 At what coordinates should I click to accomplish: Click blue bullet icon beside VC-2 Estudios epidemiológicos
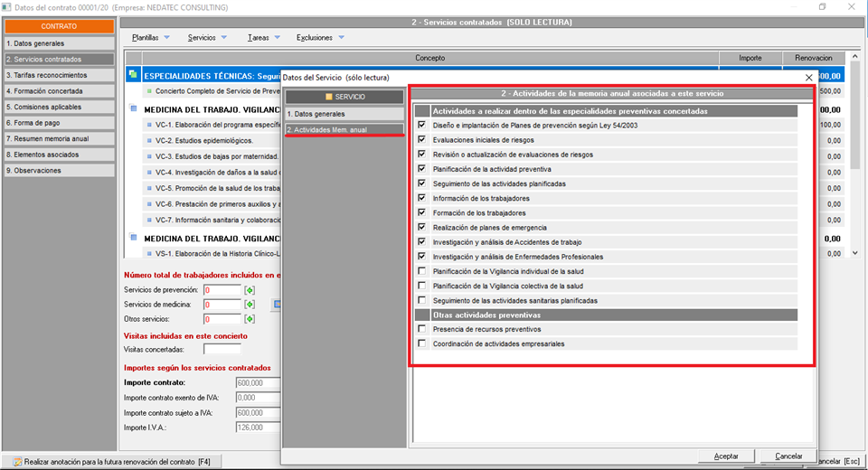pos(149,141)
